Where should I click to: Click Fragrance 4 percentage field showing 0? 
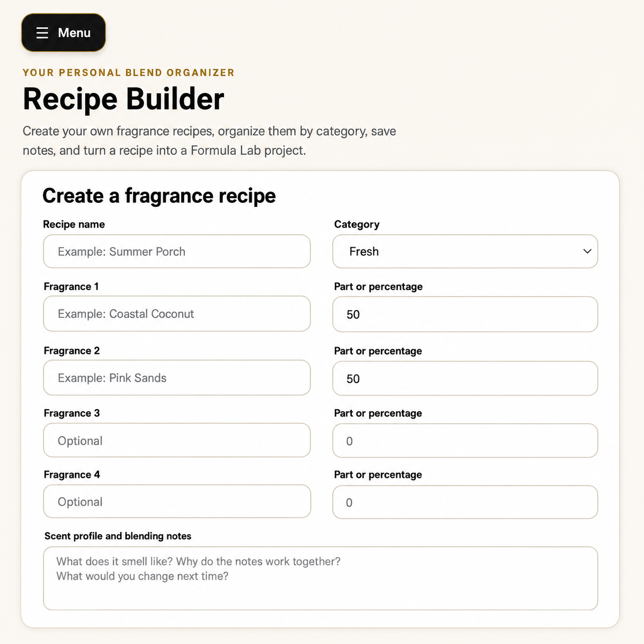tap(465, 502)
